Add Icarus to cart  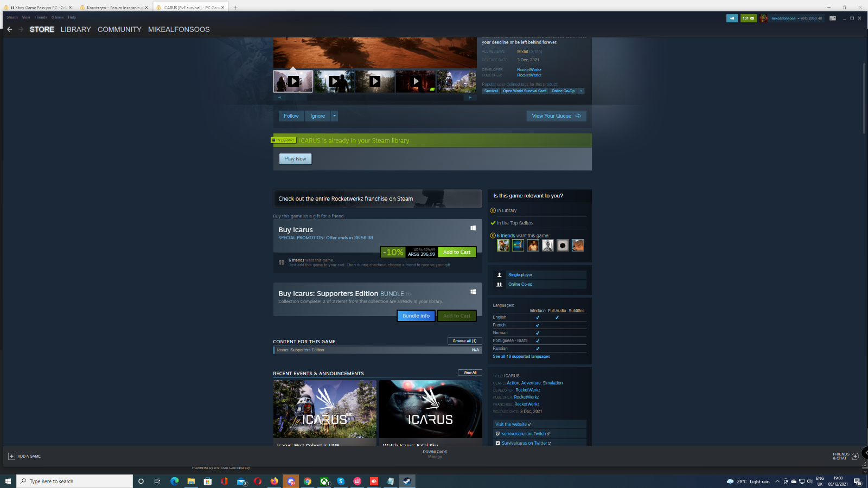pos(457,252)
